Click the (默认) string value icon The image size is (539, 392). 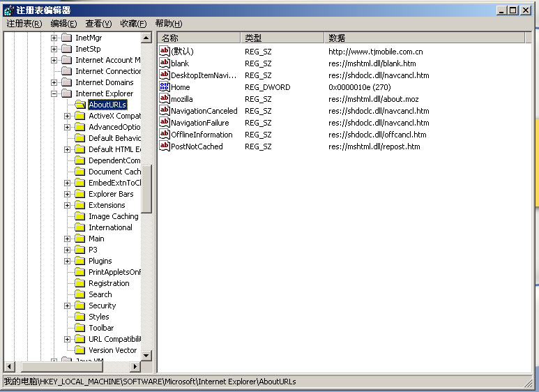tap(165, 51)
